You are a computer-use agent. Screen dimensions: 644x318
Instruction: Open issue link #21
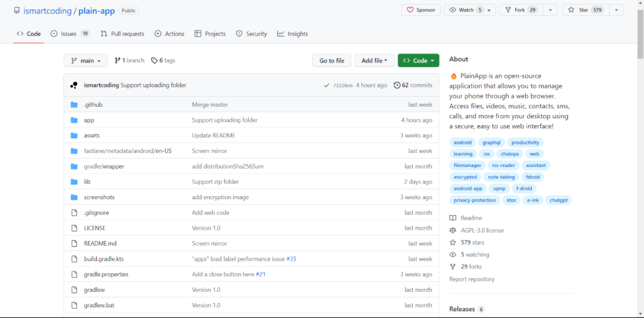pos(261,274)
